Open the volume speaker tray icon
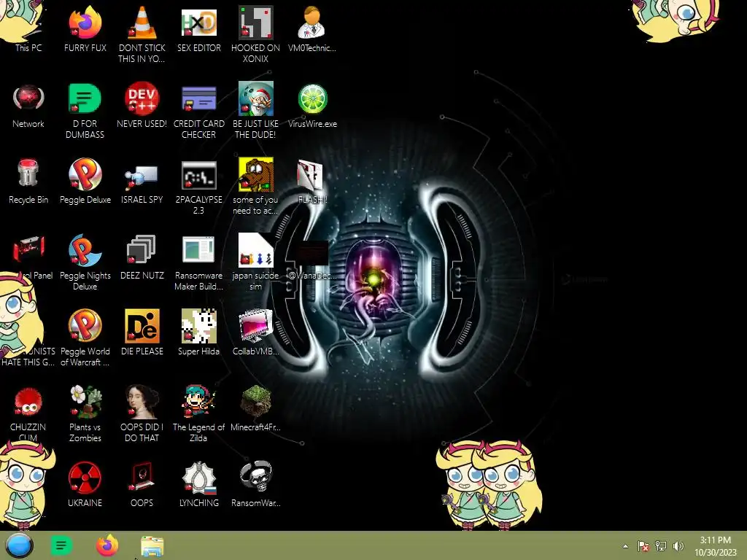Image resolution: width=747 pixels, height=560 pixels. click(x=678, y=546)
